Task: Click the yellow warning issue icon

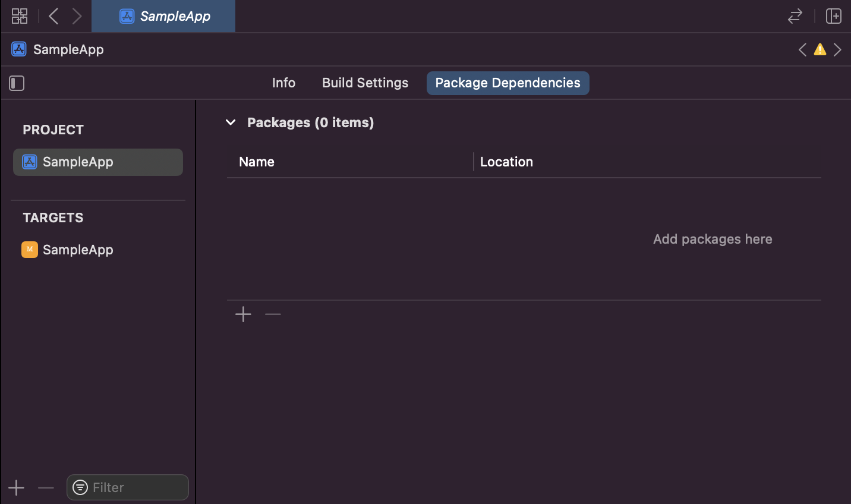Action: 820,49
